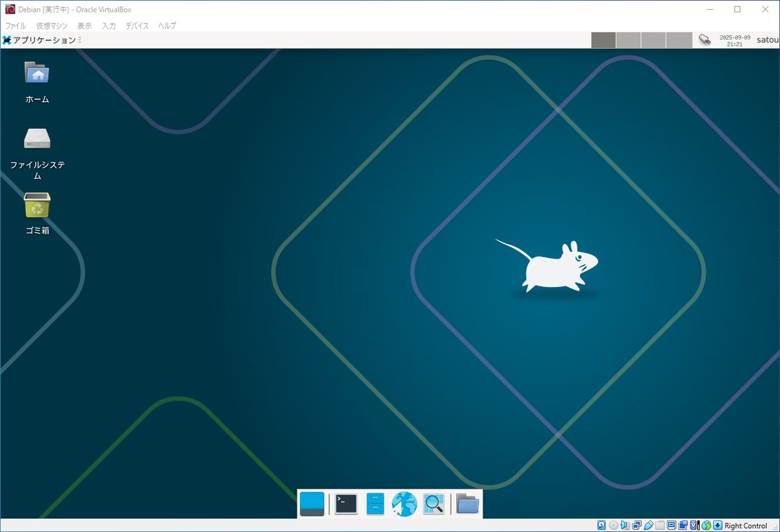Open the デバイス menu
Screen dimensions: 780x532
(137, 26)
